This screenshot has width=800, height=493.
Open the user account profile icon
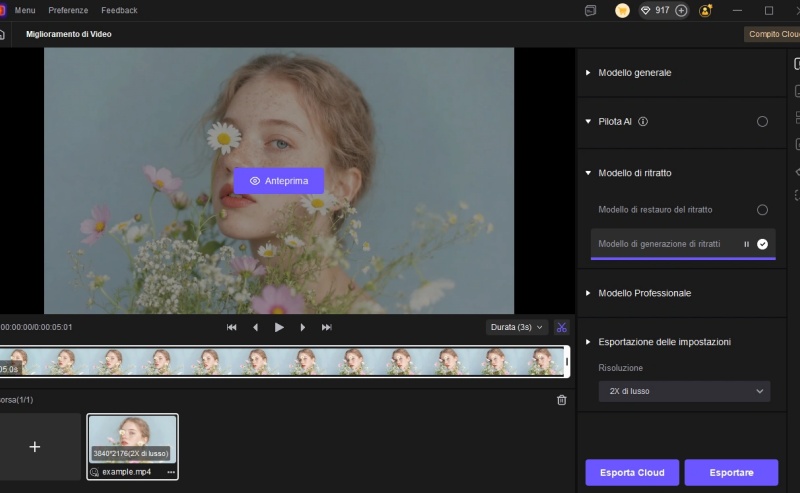706,10
